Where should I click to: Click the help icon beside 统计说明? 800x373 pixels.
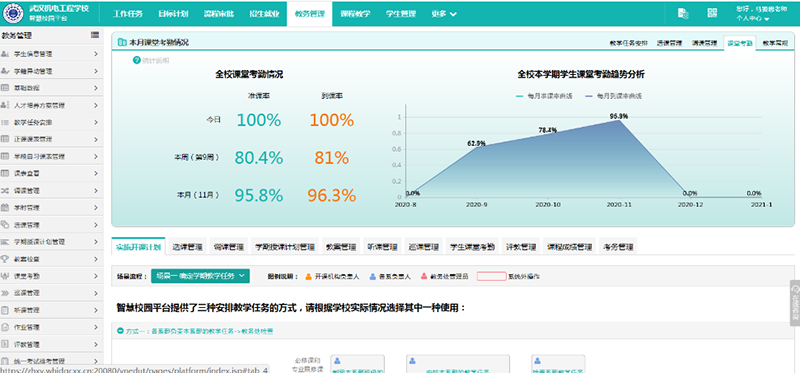coord(136,60)
